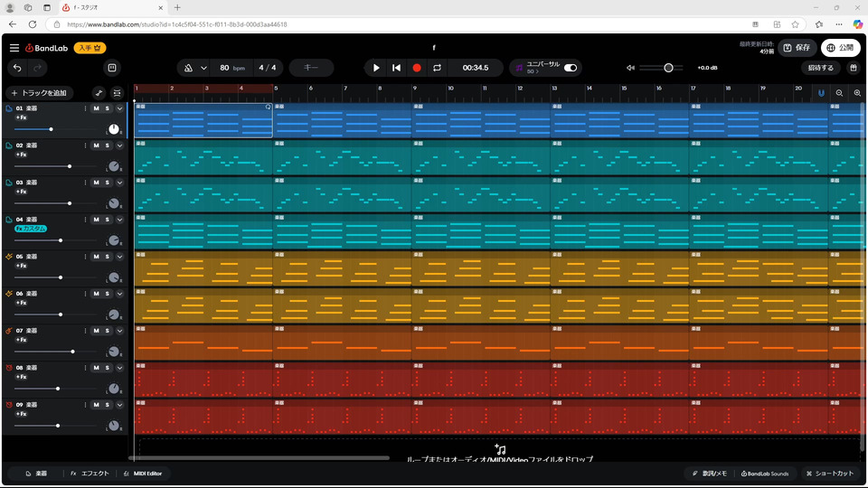Screen dimensions: 868x488
Task: Mute track 07
Action: pyautogui.click(x=97, y=331)
